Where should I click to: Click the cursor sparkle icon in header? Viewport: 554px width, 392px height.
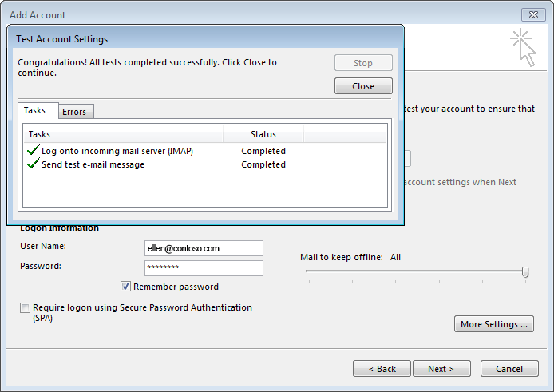[523, 48]
